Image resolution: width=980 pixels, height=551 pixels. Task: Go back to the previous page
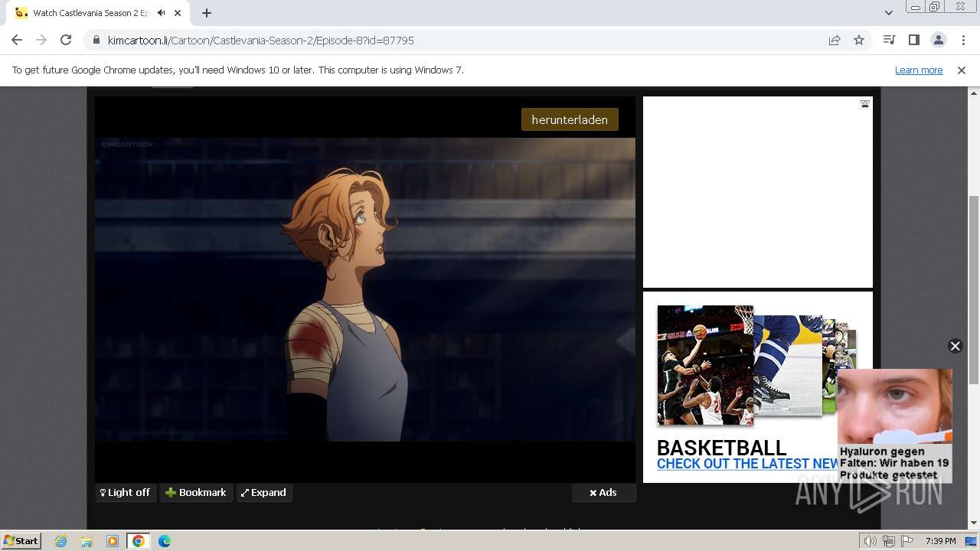click(17, 40)
